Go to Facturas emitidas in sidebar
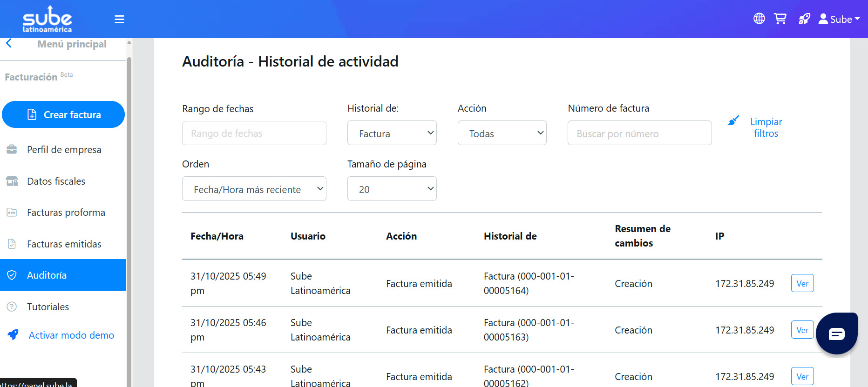 click(64, 244)
